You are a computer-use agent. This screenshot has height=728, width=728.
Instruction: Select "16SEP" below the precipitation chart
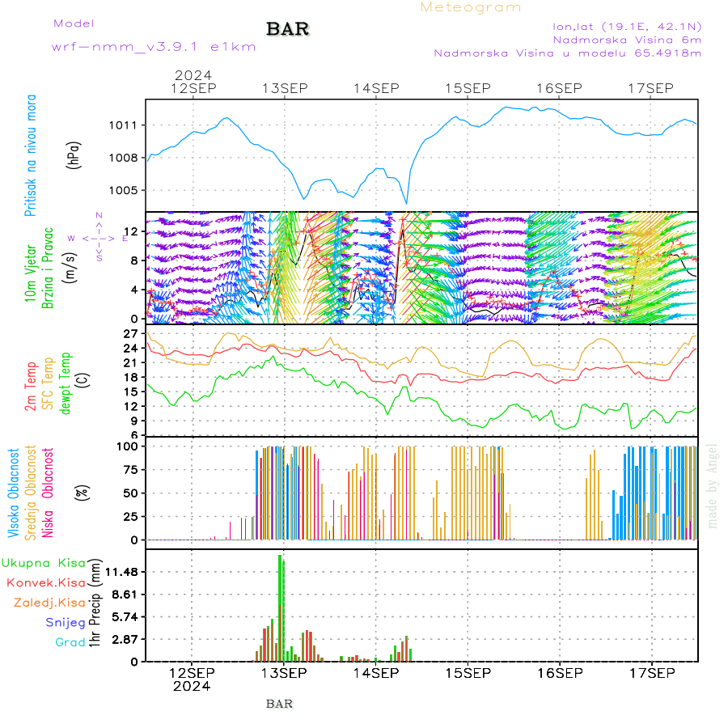coord(560,673)
